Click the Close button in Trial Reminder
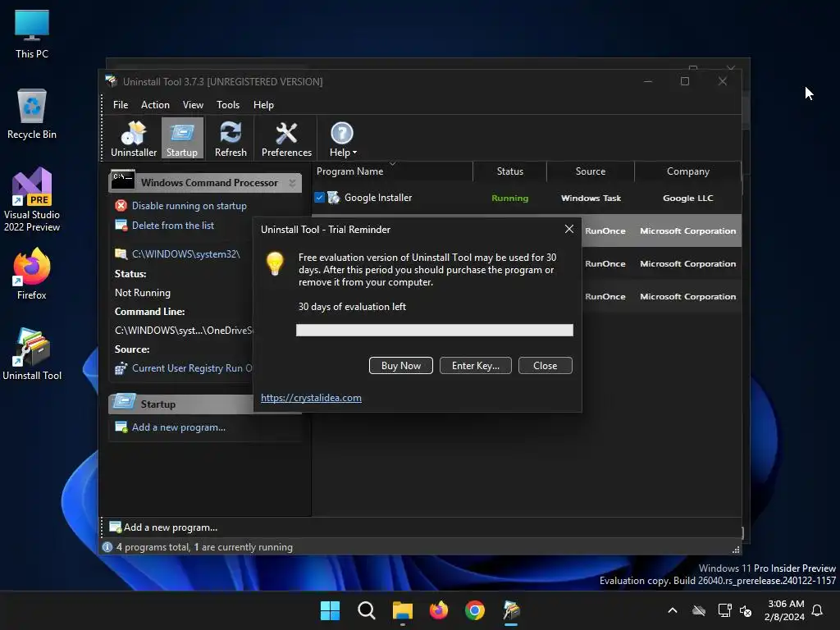840x630 pixels. point(546,366)
